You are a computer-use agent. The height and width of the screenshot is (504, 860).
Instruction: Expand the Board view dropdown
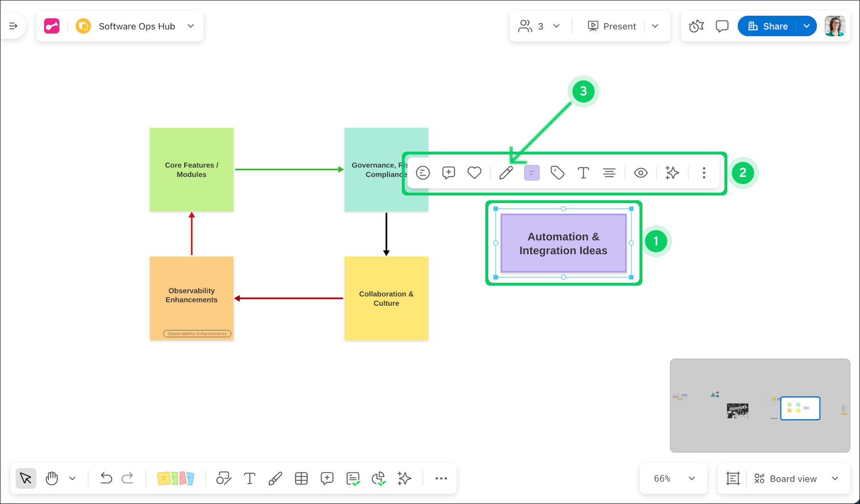[x=835, y=478]
